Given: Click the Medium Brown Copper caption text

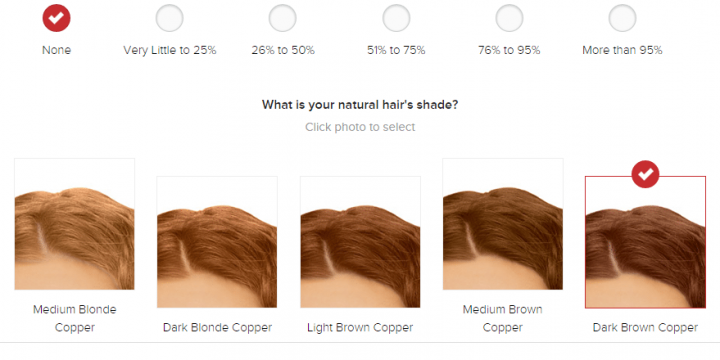Looking at the screenshot, I should click(x=503, y=318).
